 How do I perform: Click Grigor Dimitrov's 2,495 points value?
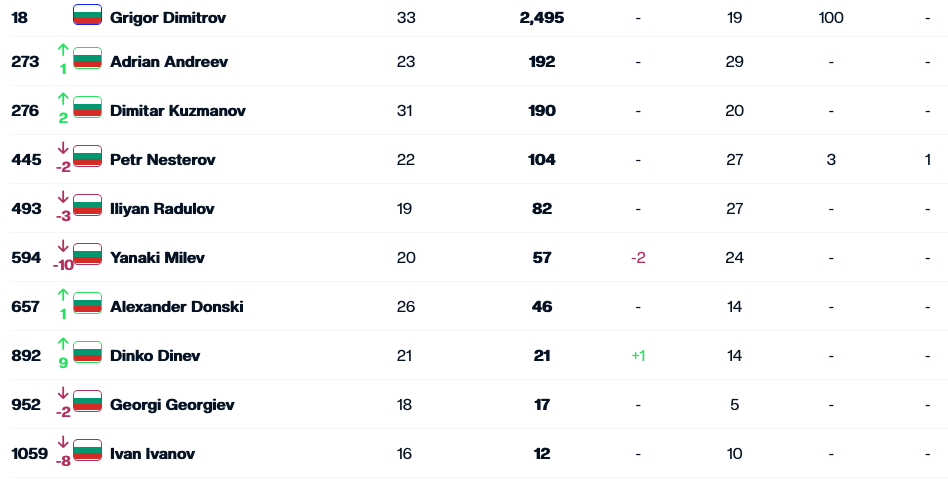(x=542, y=18)
